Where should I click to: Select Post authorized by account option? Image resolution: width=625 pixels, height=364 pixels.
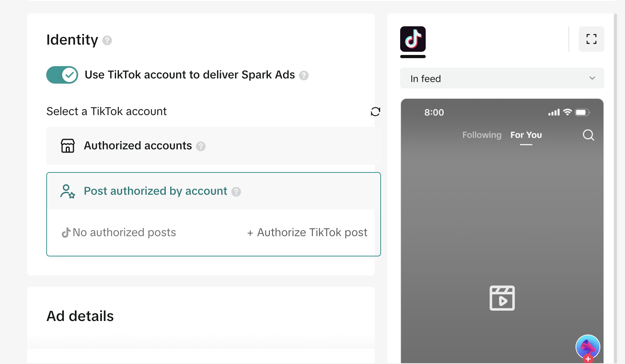click(x=155, y=191)
